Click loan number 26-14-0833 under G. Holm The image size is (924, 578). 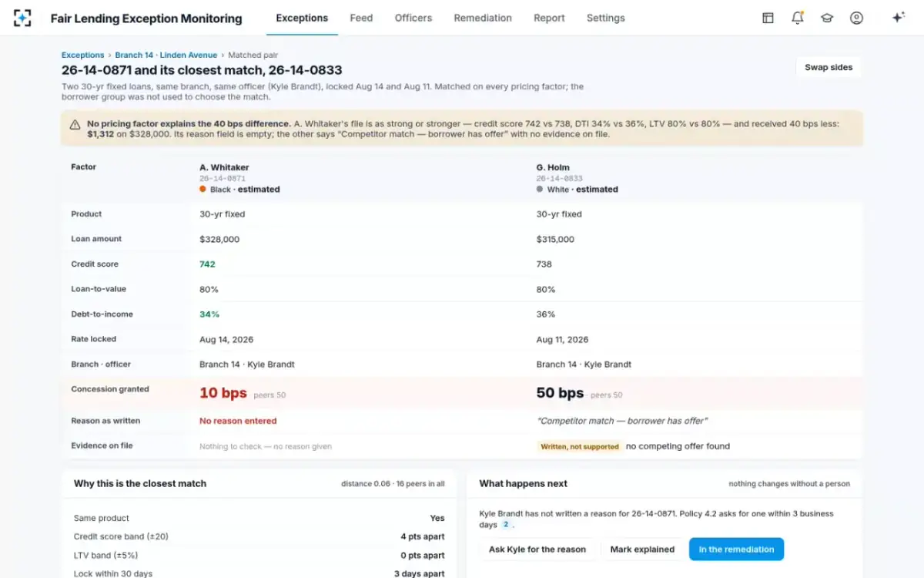click(560, 178)
